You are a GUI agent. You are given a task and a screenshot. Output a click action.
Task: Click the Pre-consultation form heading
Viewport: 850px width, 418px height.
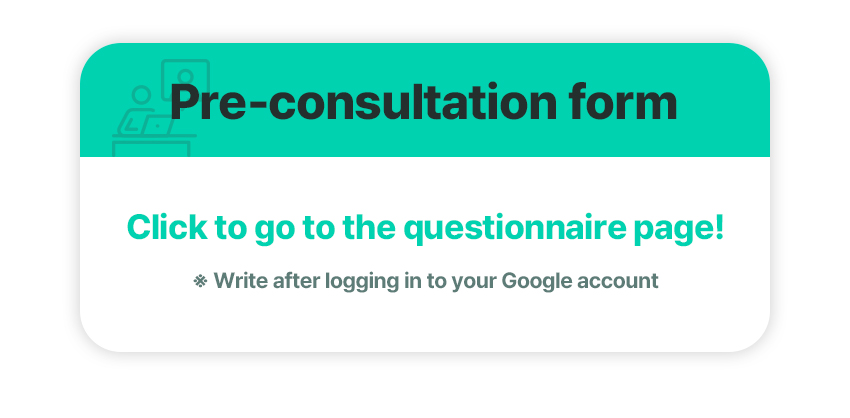(423, 102)
